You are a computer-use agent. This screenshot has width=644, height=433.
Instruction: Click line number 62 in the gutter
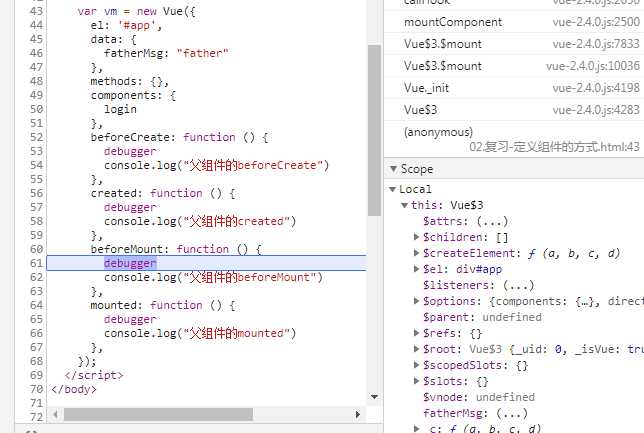tap(36, 277)
